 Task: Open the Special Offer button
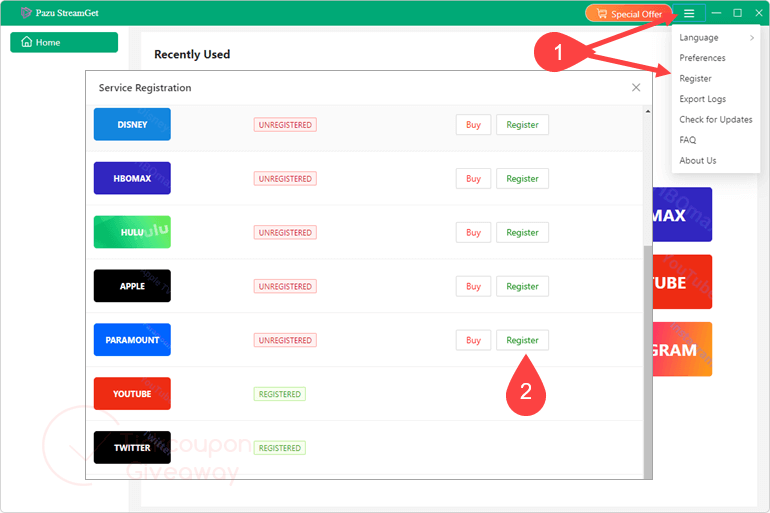point(629,14)
